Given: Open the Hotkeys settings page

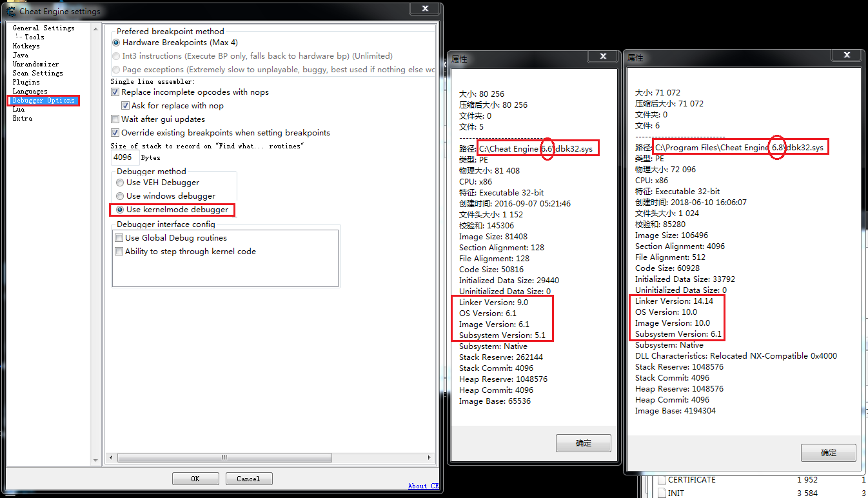Looking at the screenshot, I should (26, 46).
